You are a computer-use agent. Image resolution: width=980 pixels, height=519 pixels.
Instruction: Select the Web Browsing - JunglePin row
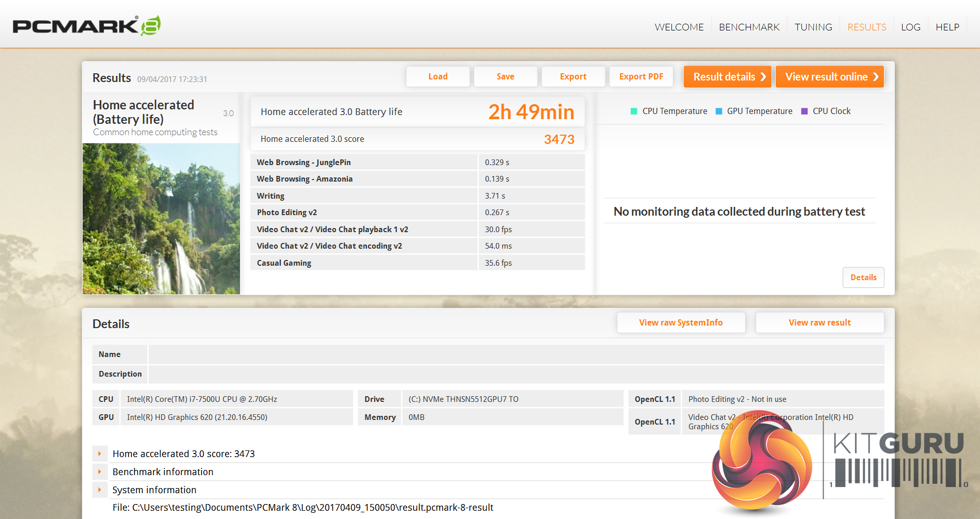click(417, 163)
